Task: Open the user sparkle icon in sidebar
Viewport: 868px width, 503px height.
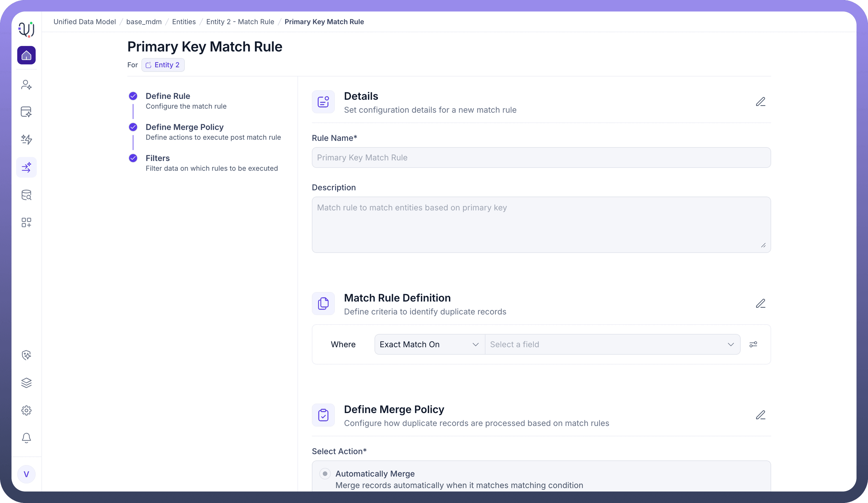Action: click(x=26, y=85)
